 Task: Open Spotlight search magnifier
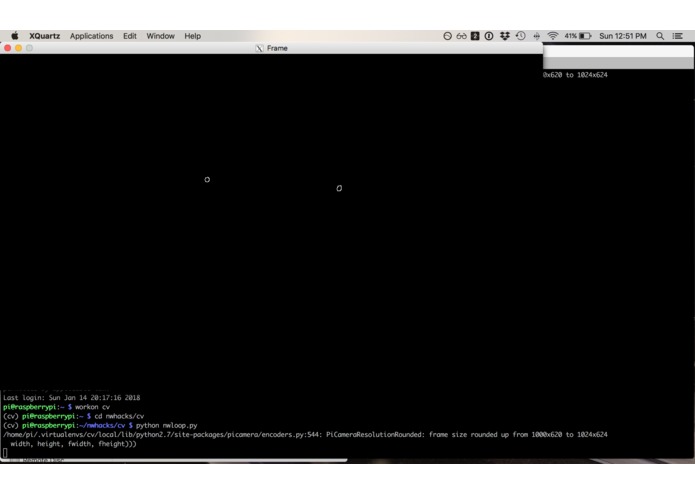click(660, 36)
